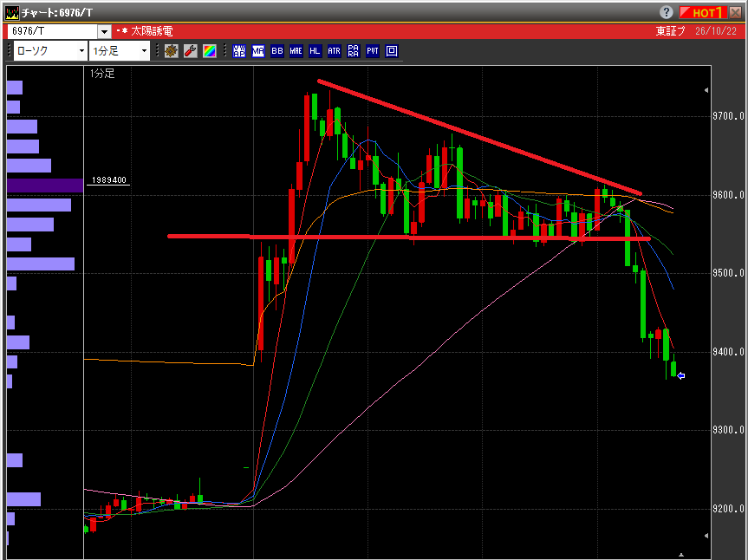This screenshot has height=560, width=748.
Task: Click the 9600.0 price axis label
Action: tap(728, 195)
